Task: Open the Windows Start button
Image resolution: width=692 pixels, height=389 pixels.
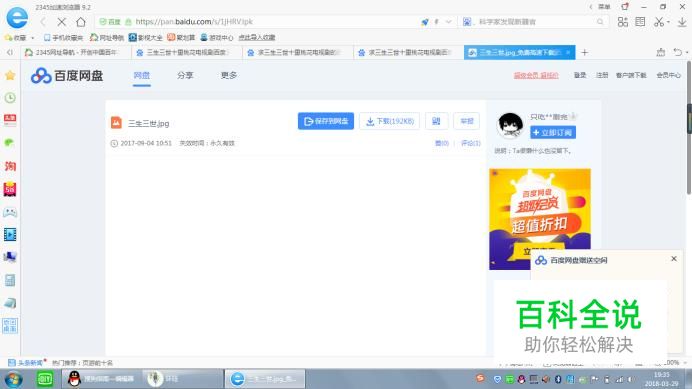Action: [x=14, y=379]
